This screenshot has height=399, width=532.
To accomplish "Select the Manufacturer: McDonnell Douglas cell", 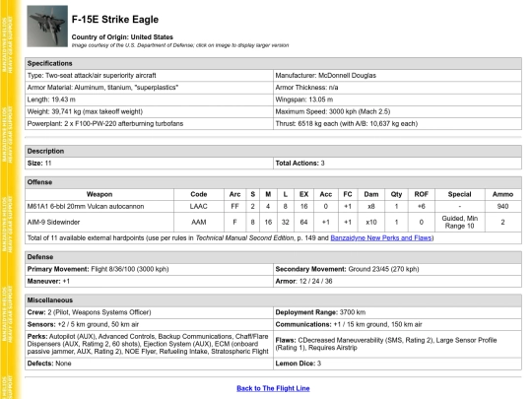I will (x=397, y=75).
